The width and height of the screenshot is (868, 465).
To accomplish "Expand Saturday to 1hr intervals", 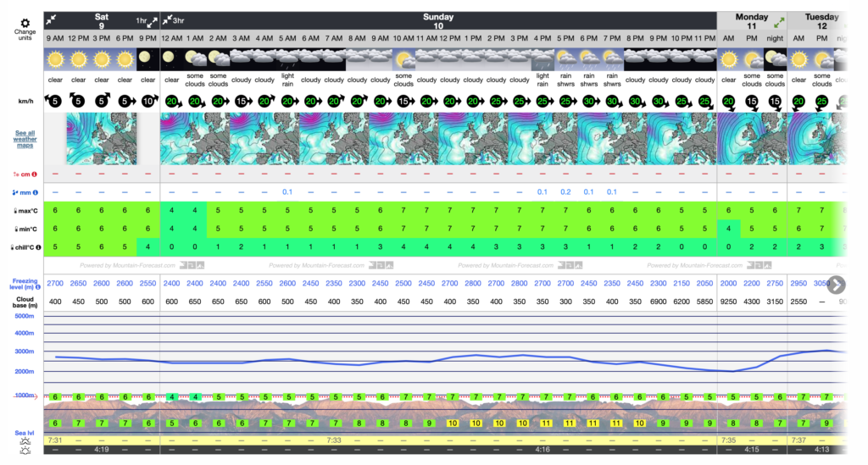I will [x=152, y=19].
